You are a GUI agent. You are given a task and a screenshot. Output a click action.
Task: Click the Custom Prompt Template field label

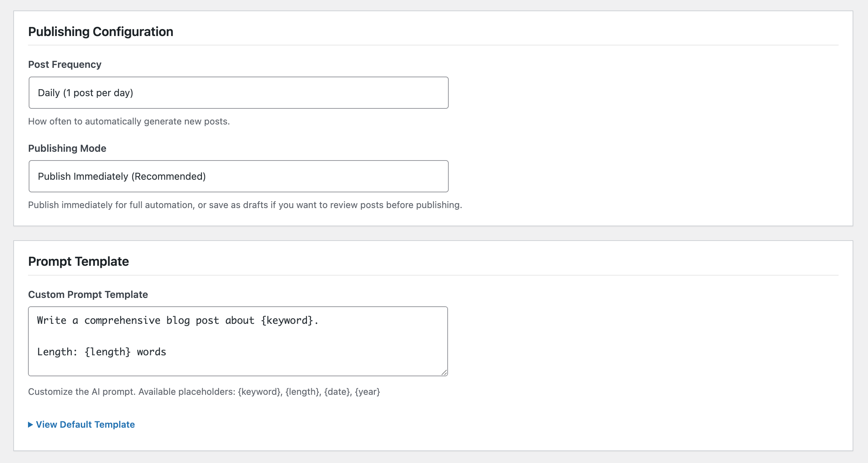(88, 294)
